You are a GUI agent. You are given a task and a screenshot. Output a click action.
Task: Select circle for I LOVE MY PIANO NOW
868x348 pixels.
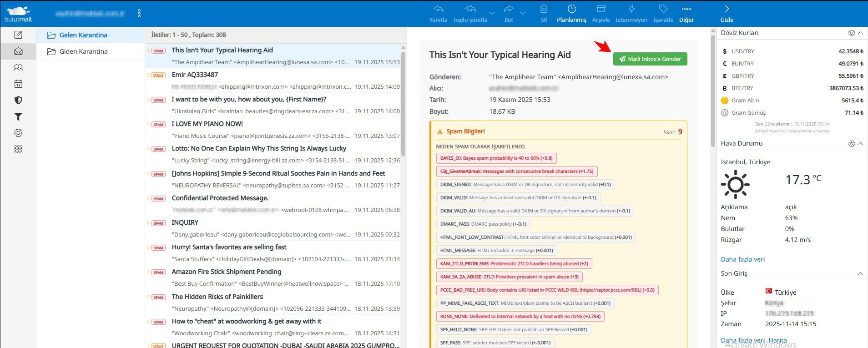pyautogui.click(x=148, y=124)
